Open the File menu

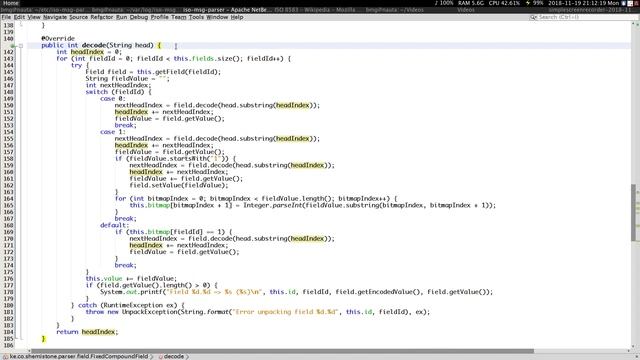(x=6, y=17)
